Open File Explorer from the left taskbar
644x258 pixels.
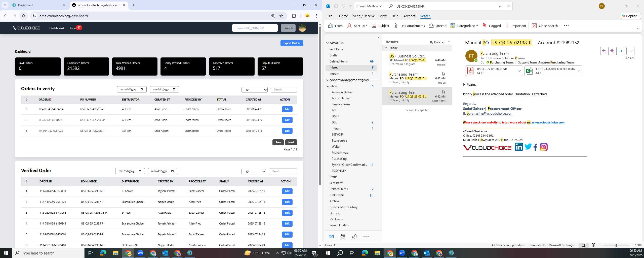115,253
